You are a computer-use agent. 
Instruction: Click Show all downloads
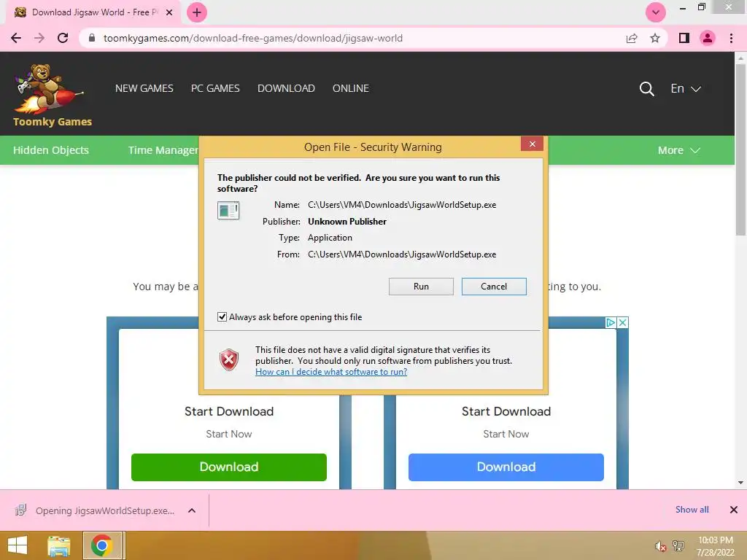pos(692,510)
